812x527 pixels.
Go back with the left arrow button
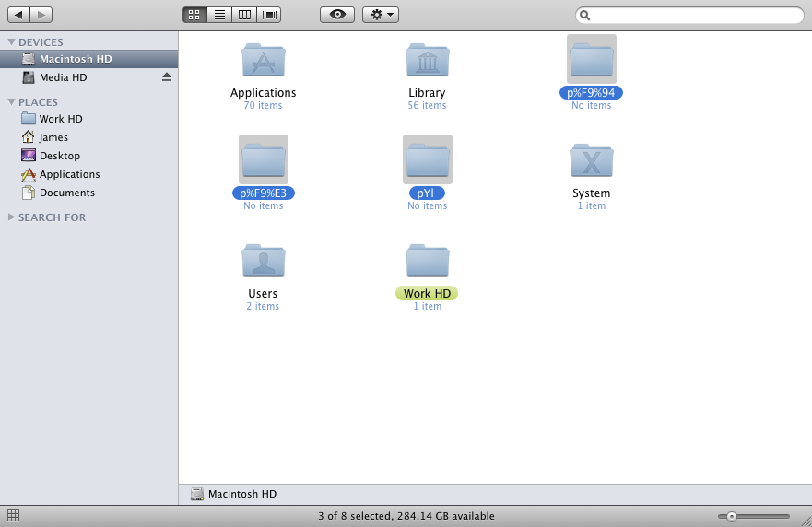click(x=19, y=15)
